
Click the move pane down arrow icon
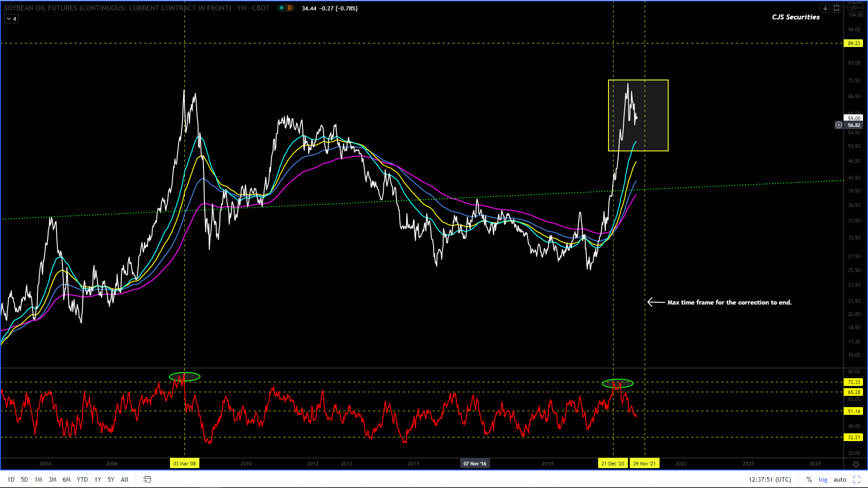tap(825, 8)
